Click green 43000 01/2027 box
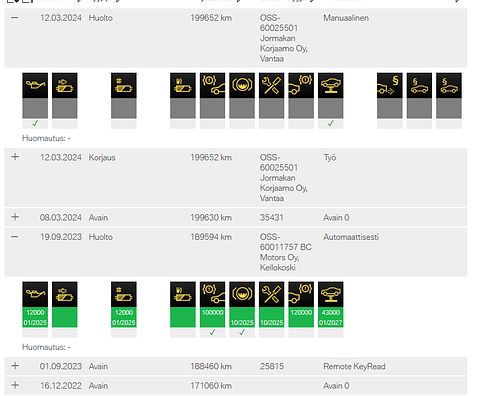 point(331,317)
